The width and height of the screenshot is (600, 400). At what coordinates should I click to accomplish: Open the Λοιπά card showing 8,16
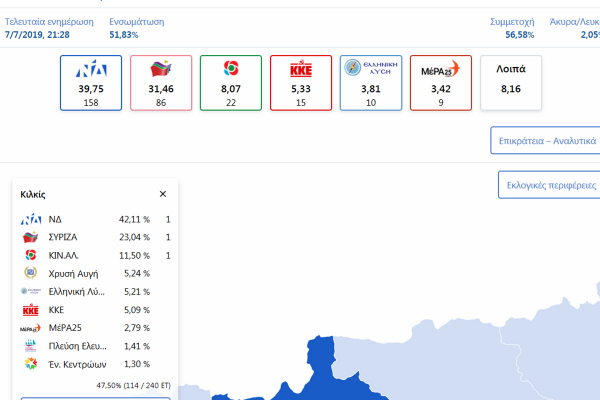[x=511, y=83]
